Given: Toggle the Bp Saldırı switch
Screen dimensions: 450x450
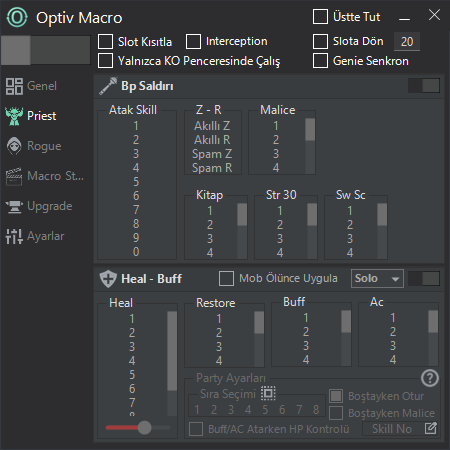Looking at the screenshot, I should coord(424,86).
